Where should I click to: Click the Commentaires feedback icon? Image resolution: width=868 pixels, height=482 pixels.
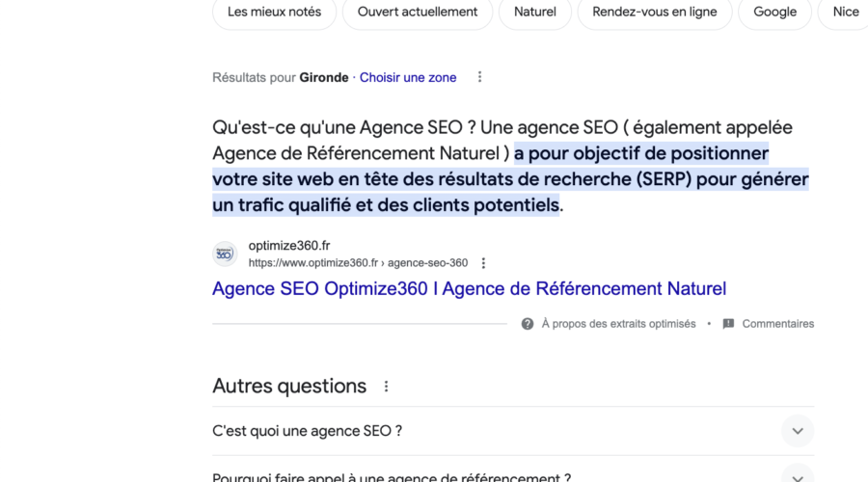[x=728, y=324]
